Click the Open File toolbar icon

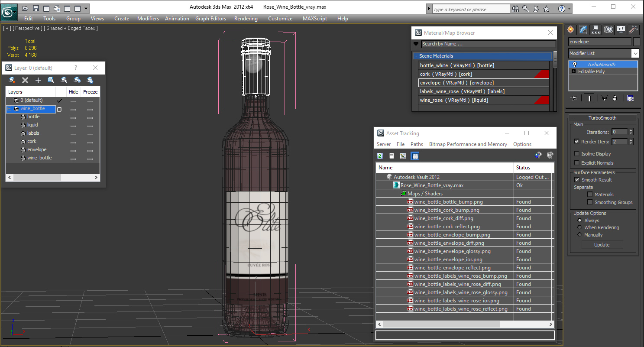(26, 8)
